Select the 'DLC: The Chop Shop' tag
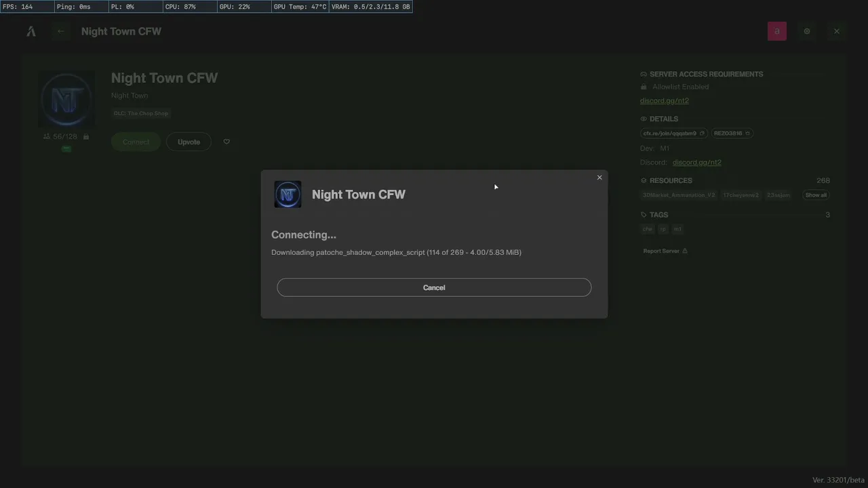Screen dimensions: 868x488 tap(141, 113)
